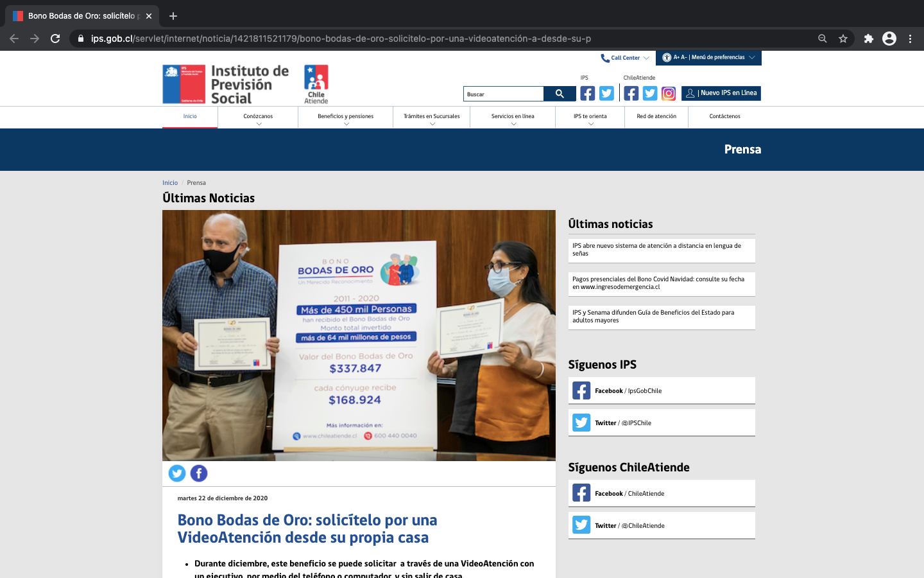
Task: Expand the IPS te orienta menu
Action: coord(590,118)
